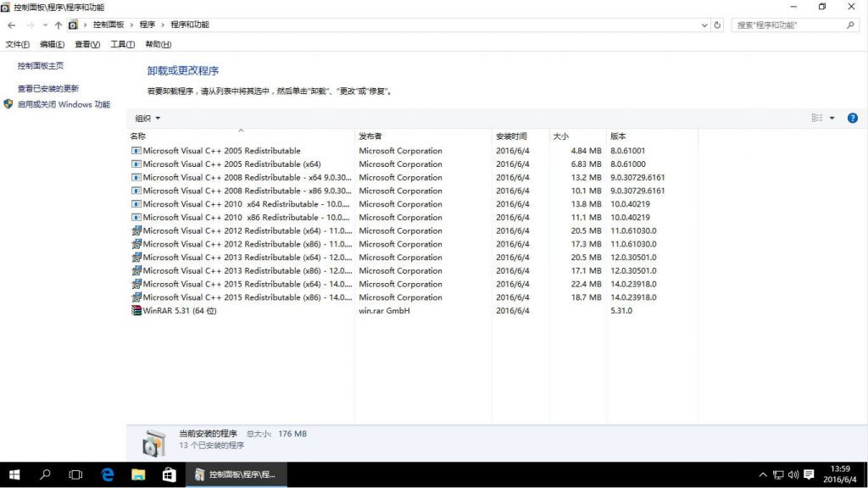Click the Visual C++ 2010 x64 icon
The image size is (868, 488).
136,203
